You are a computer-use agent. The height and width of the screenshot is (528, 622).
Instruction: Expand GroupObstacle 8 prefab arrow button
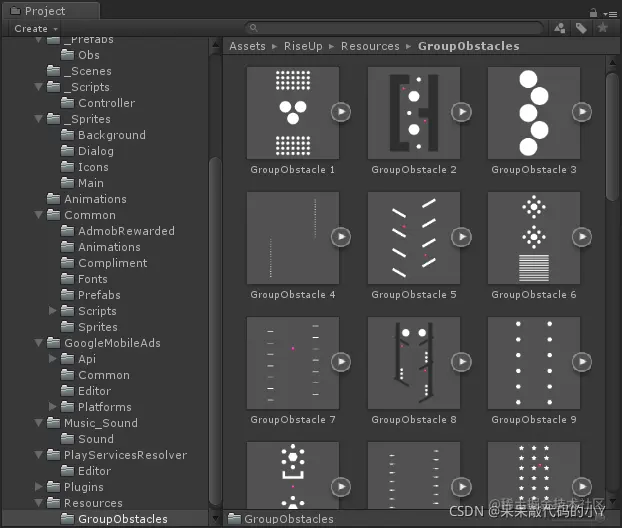click(461, 362)
